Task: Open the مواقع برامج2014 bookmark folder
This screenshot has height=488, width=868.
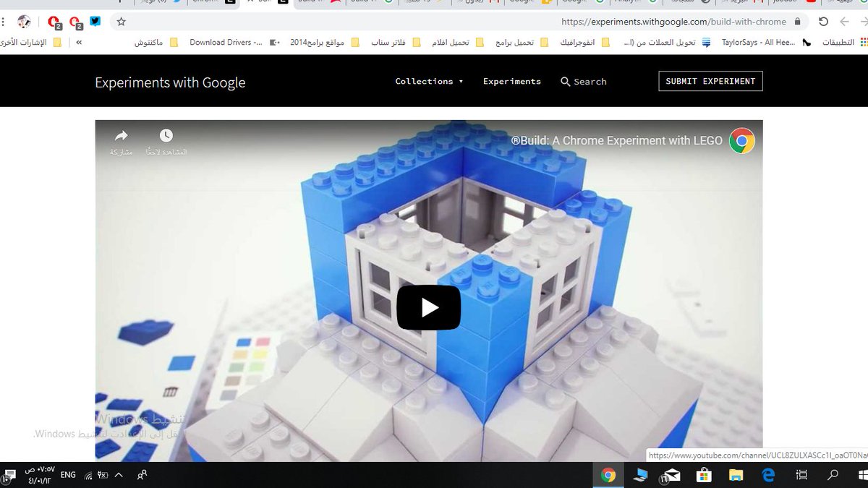Action: coord(325,43)
